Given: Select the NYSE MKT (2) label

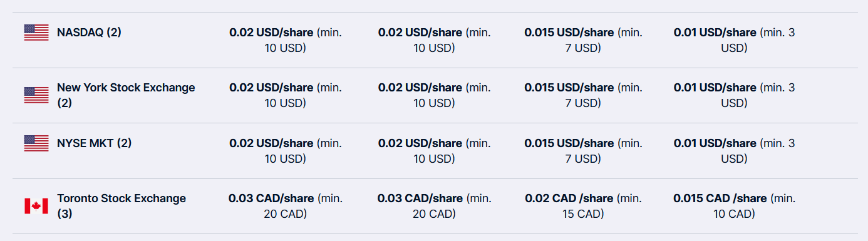Looking at the screenshot, I should tap(94, 143).
